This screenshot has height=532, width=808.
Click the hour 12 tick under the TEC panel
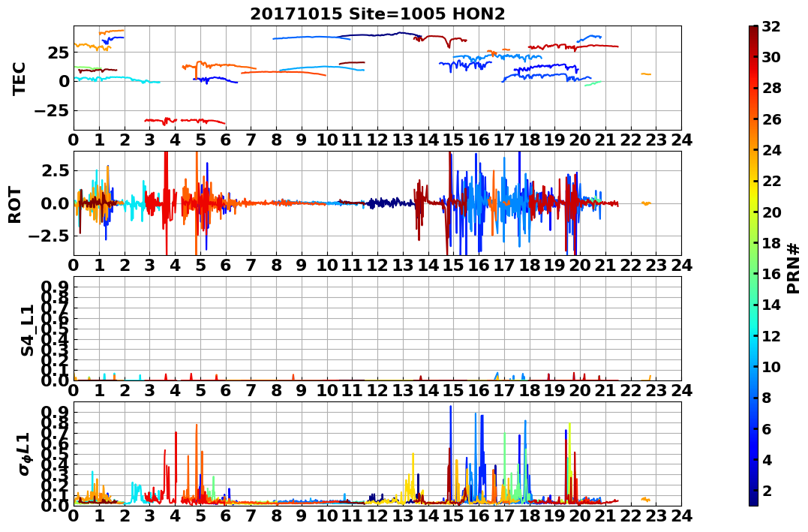click(377, 140)
